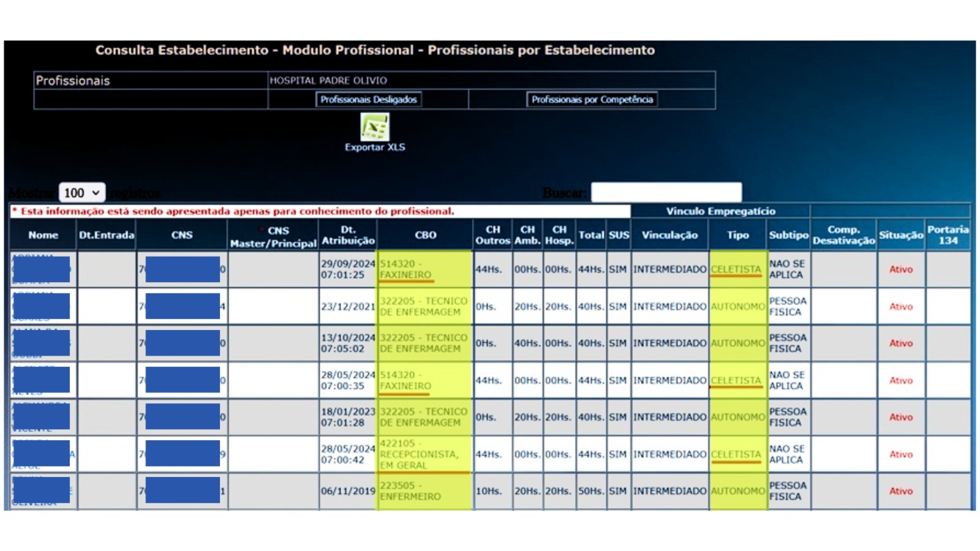Open professional name link for ENFERMEIRO row
The height and width of the screenshot is (551, 980).
coord(42,491)
